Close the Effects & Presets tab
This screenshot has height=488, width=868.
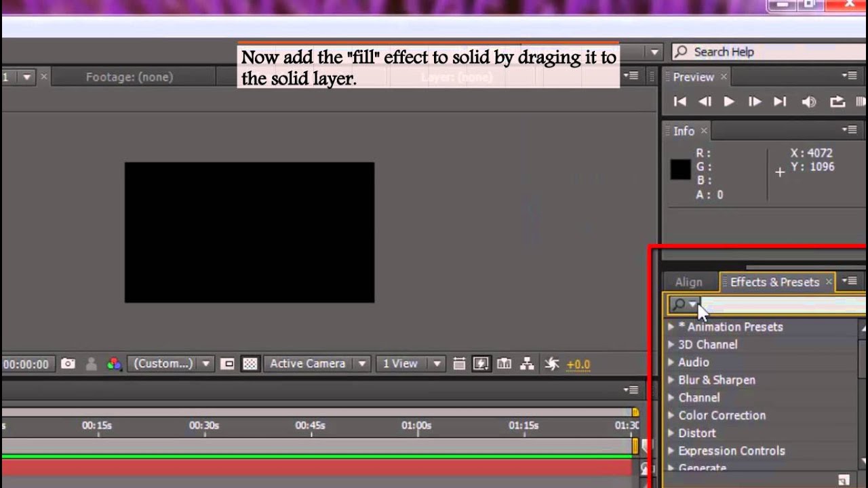point(829,282)
